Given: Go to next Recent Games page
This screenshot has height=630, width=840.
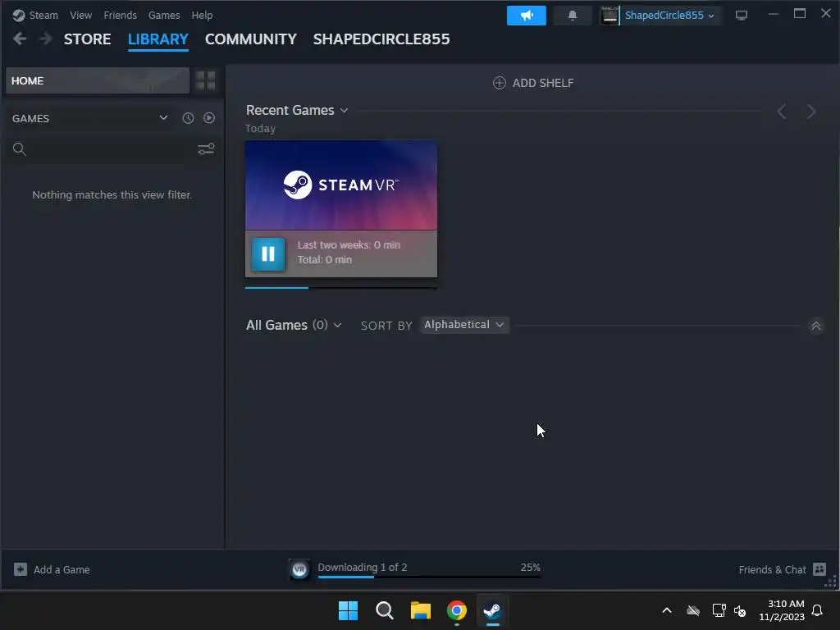Looking at the screenshot, I should (811, 112).
